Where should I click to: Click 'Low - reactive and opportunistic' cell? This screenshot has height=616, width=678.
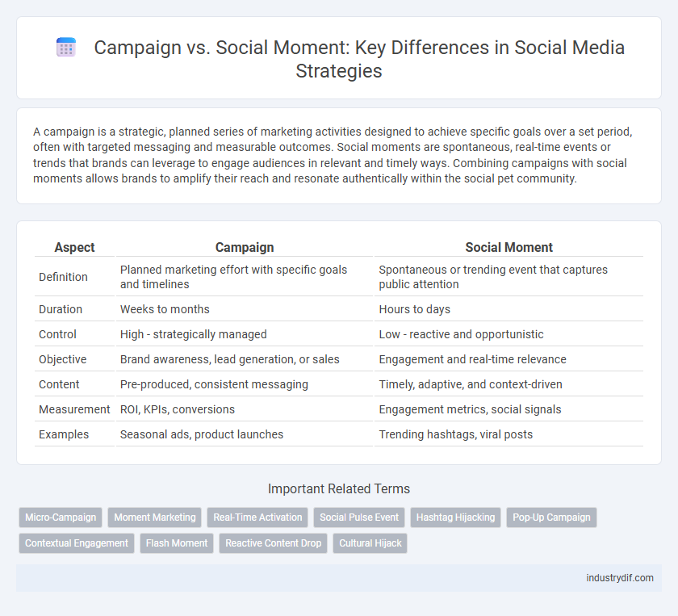click(x=509, y=334)
